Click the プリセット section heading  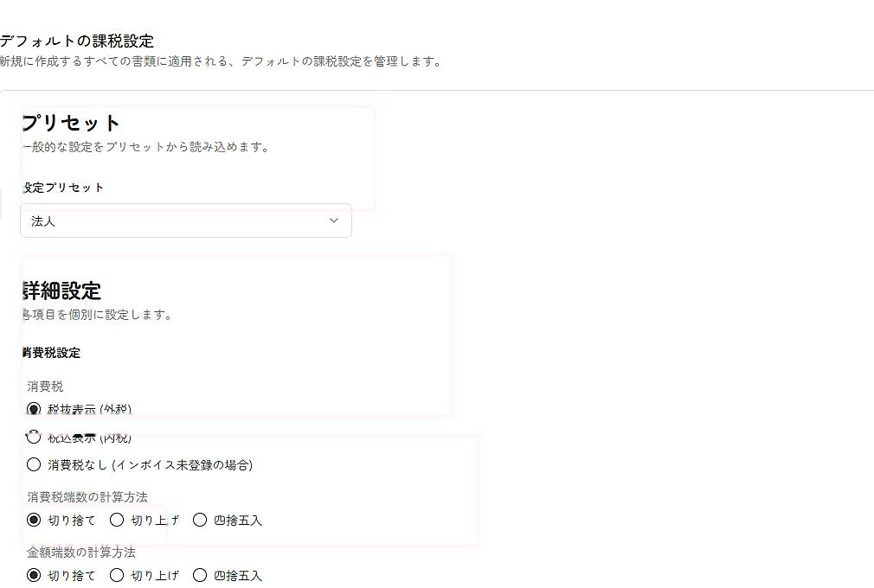click(71, 123)
